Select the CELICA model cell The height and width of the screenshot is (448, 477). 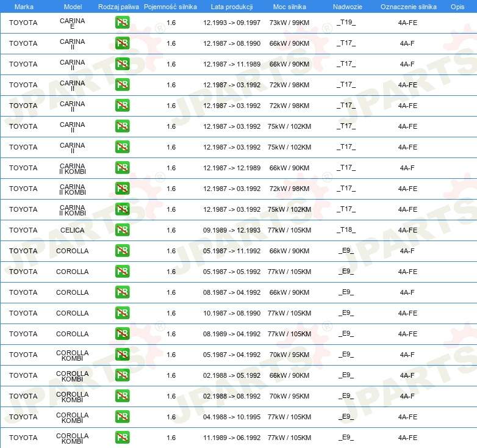point(73,230)
